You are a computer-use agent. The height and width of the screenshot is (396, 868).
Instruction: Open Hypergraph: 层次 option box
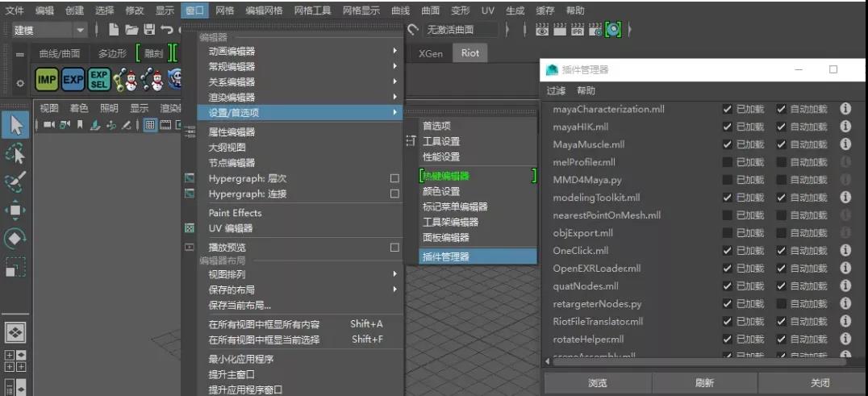[394, 178]
